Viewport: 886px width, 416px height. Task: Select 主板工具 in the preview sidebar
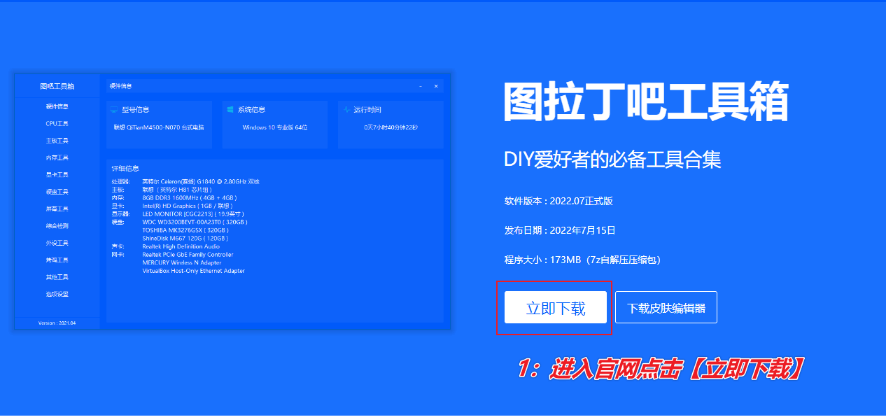[57, 140]
